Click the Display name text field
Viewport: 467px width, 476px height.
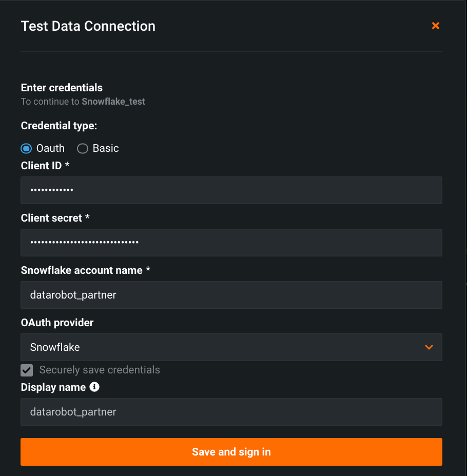pos(231,412)
